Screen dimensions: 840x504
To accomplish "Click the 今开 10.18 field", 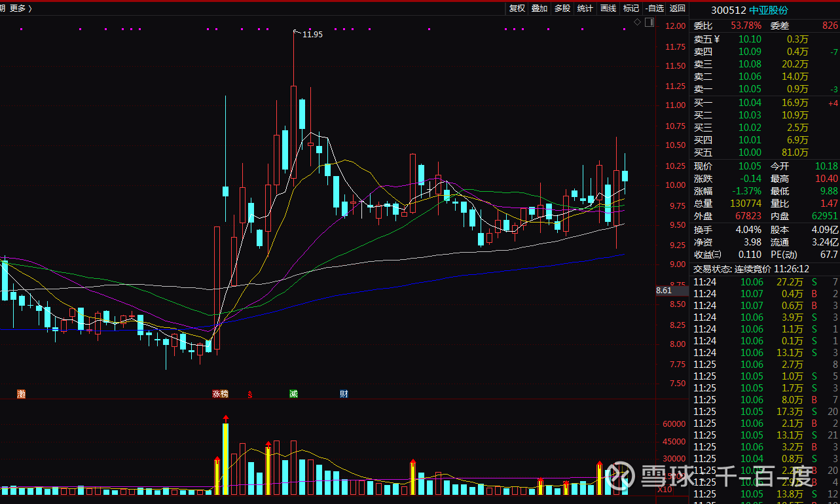I will click(x=803, y=166).
